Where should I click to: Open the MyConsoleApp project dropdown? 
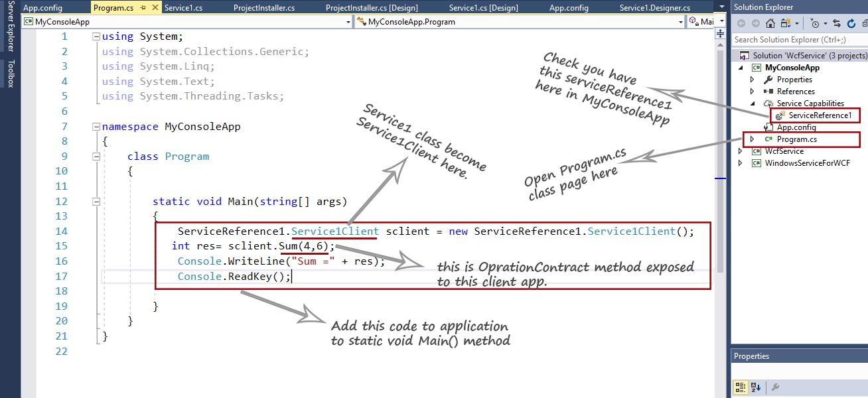[x=348, y=22]
